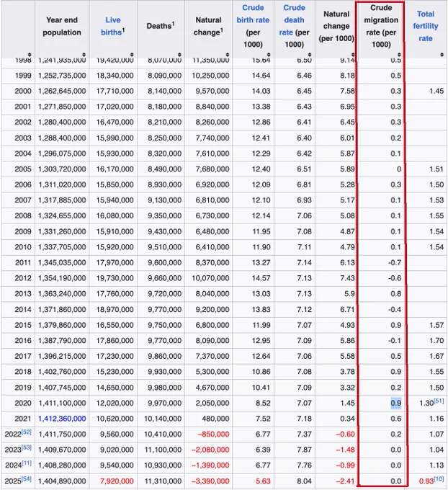Viewport: 448px width, 490px height.
Task: Select live births cell 12,020,000
Action: (115, 403)
